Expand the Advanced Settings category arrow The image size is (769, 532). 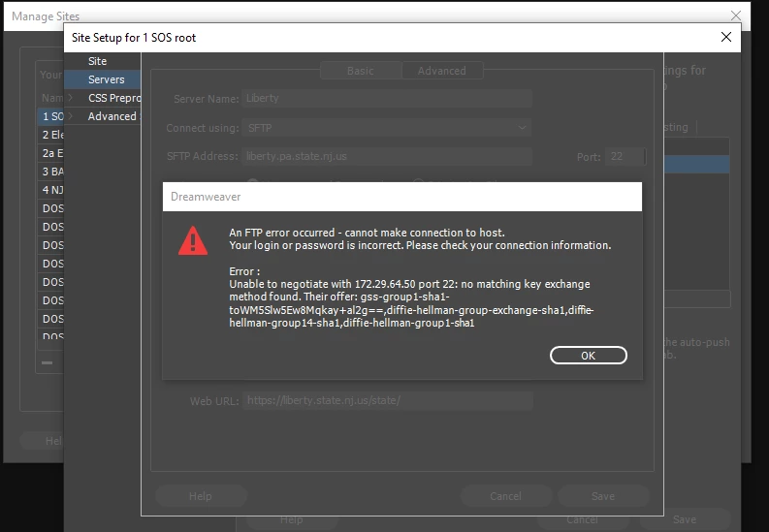tap(71, 116)
